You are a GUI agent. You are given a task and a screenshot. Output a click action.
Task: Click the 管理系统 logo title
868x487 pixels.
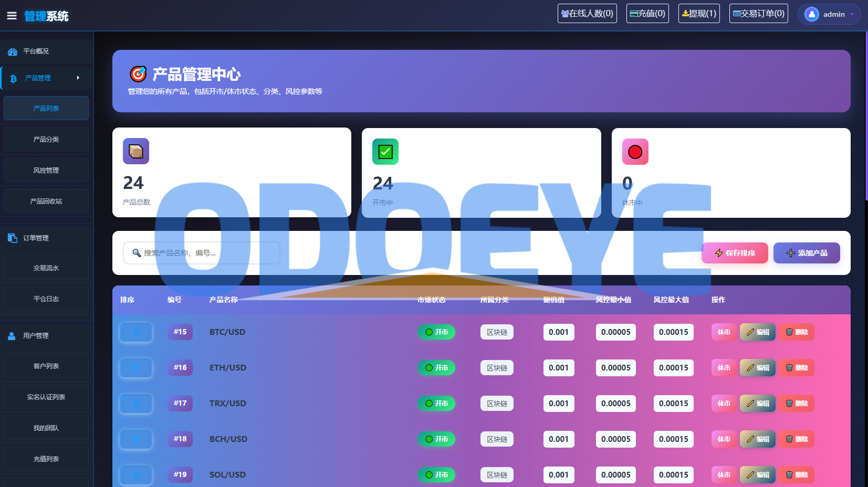pos(46,16)
